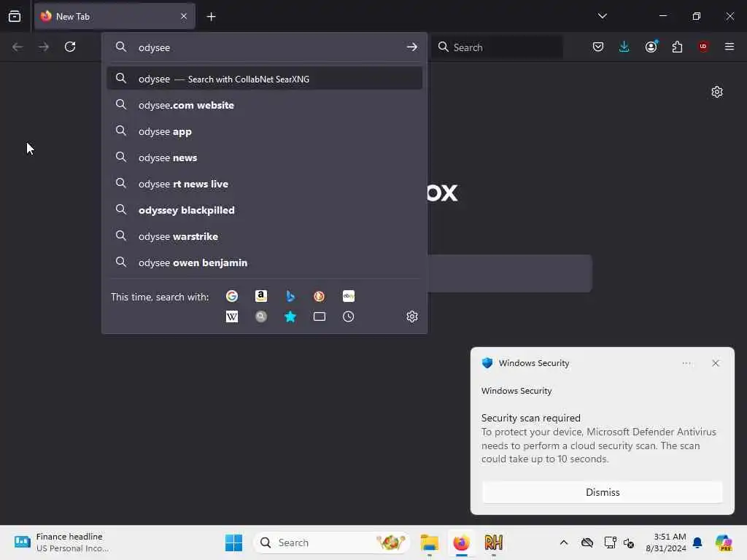
Task: Choose suggestion 'odysee rt news live'
Action: (x=264, y=184)
